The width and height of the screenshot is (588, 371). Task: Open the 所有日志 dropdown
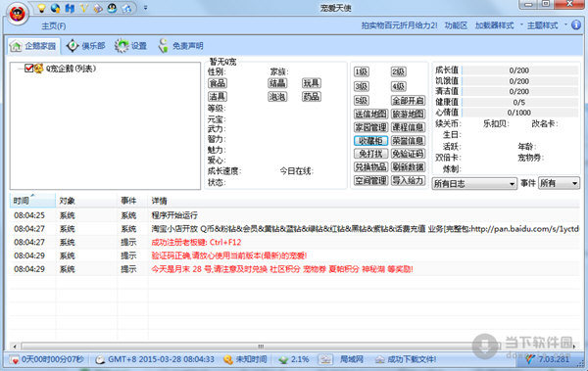pyautogui.click(x=474, y=184)
